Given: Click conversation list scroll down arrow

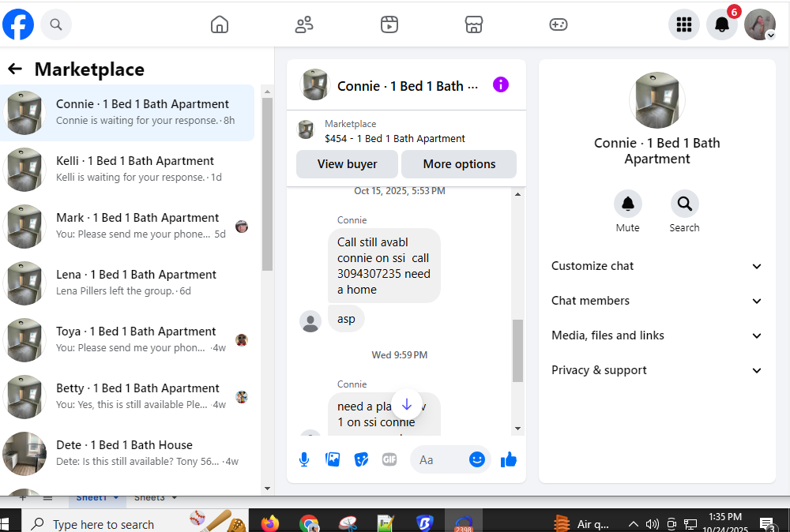Looking at the screenshot, I should click(267, 489).
